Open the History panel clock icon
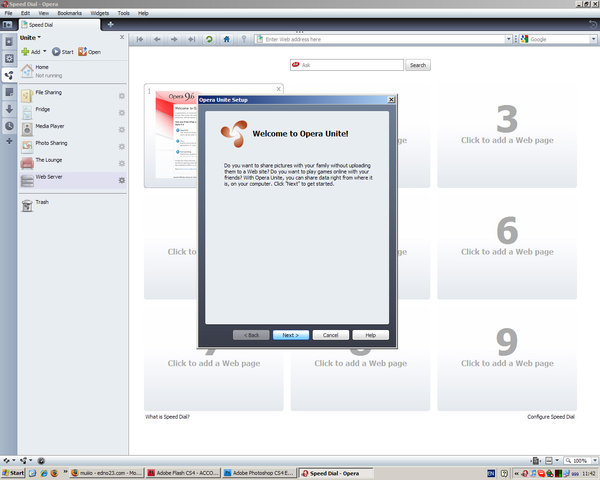This screenshot has width=600, height=480. tap(9, 126)
